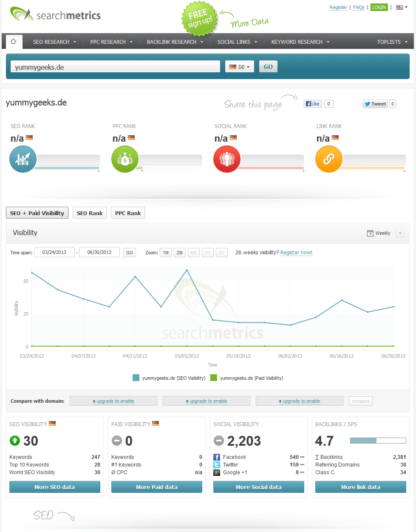416x532 pixels.
Task: Click the green up arrow in SEO Visibility
Action: tap(15, 441)
